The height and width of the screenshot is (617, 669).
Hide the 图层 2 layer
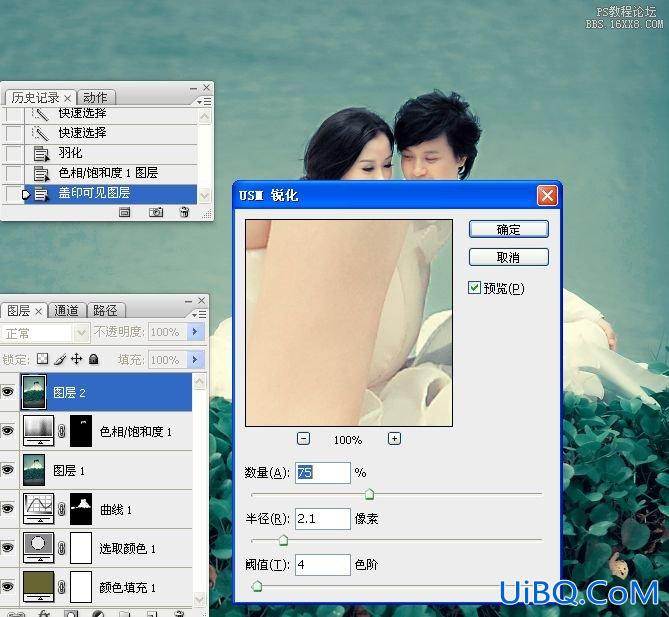pyautogui.click(x=7, y=392)
